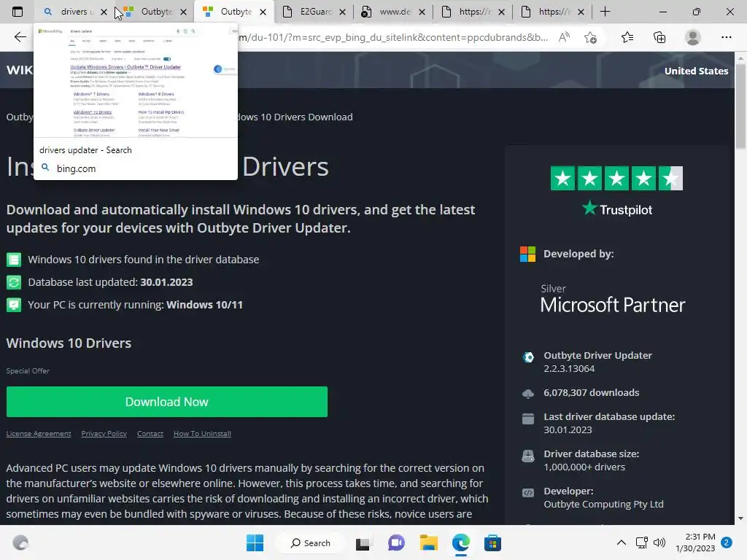Close the active Outbyte tab

263,12
